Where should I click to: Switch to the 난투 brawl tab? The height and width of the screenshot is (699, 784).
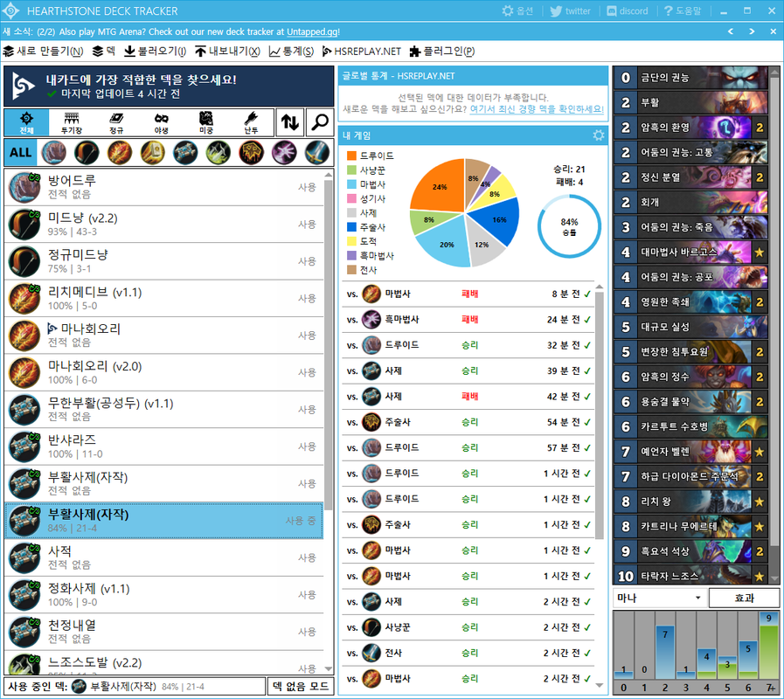(251, 123)
